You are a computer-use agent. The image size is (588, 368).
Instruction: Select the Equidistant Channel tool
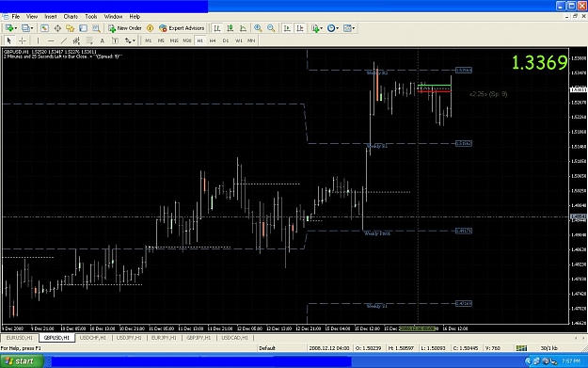76,40
